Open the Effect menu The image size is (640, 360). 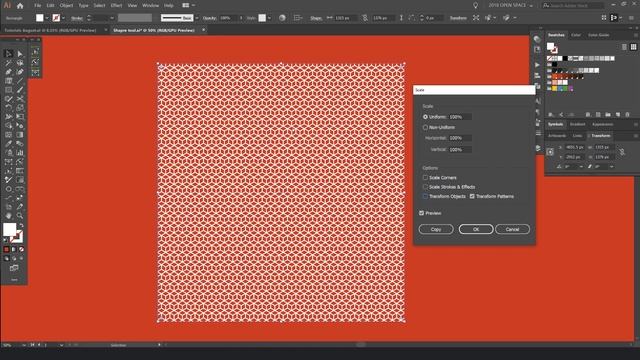[116, 6]
